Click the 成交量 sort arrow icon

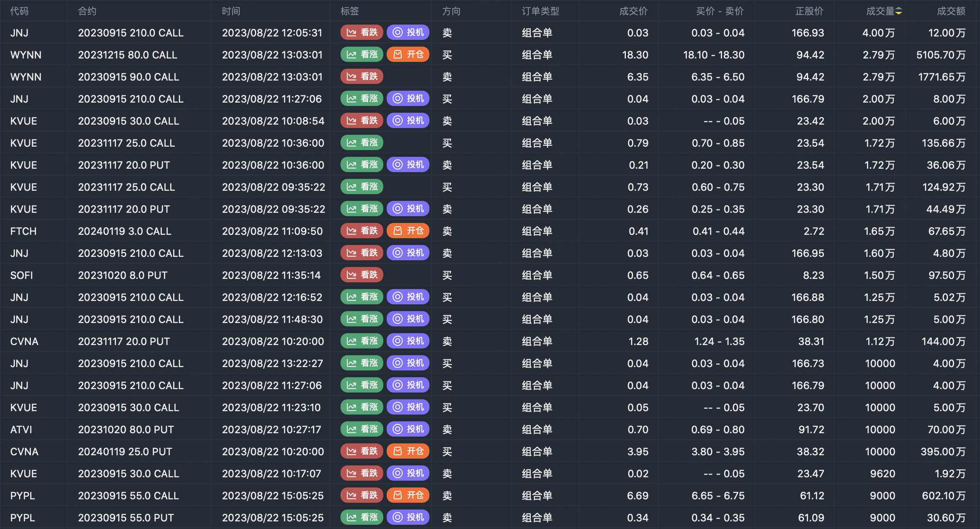[x=898, y=11]
